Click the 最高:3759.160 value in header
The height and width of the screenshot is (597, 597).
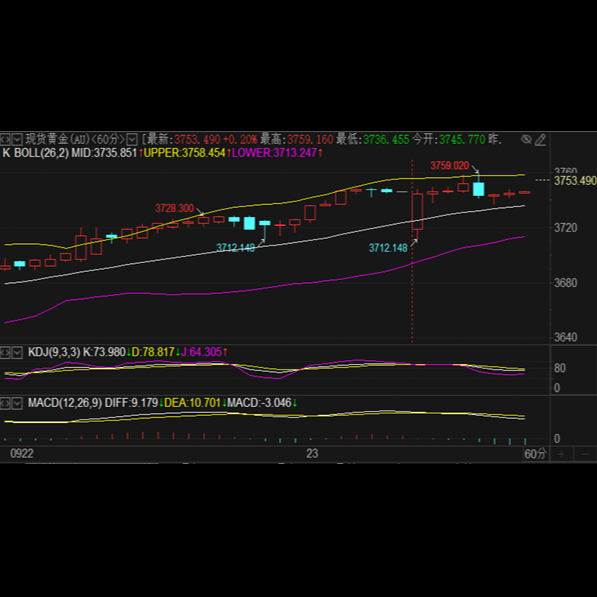(x=297, y=139)
